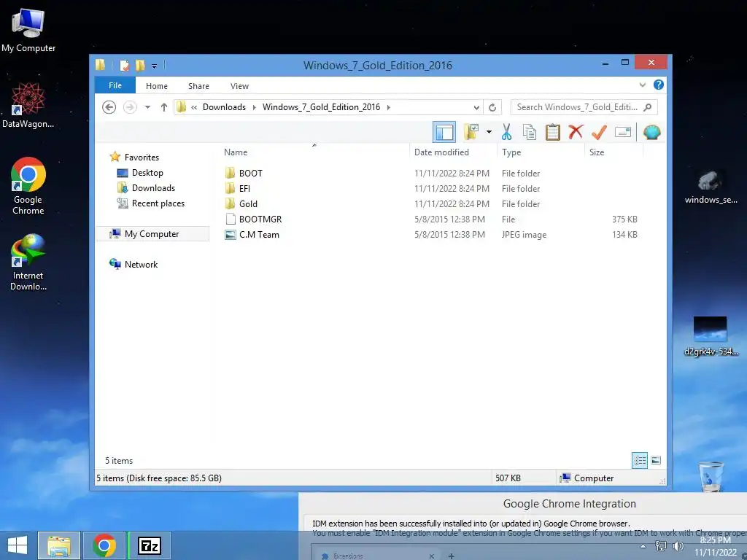Expand arrow after Windows_7_Gold_Edition_2016 breadcrumb
747x560 pixels.
[388, 107]
